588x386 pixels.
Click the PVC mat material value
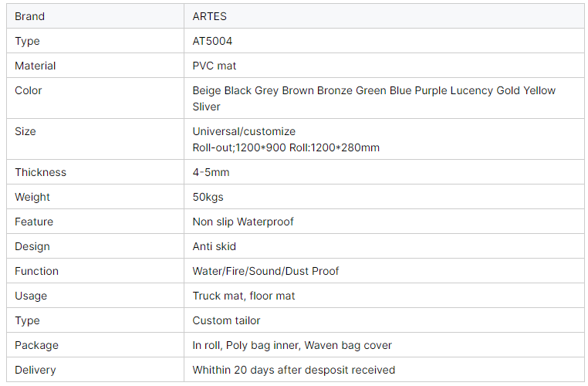pyautogui.click(x=215, y=66)
